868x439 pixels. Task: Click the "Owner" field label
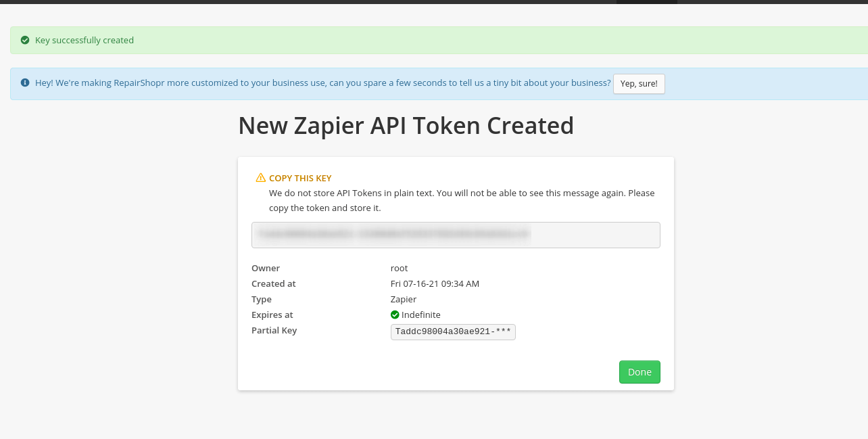coord(266,268)
